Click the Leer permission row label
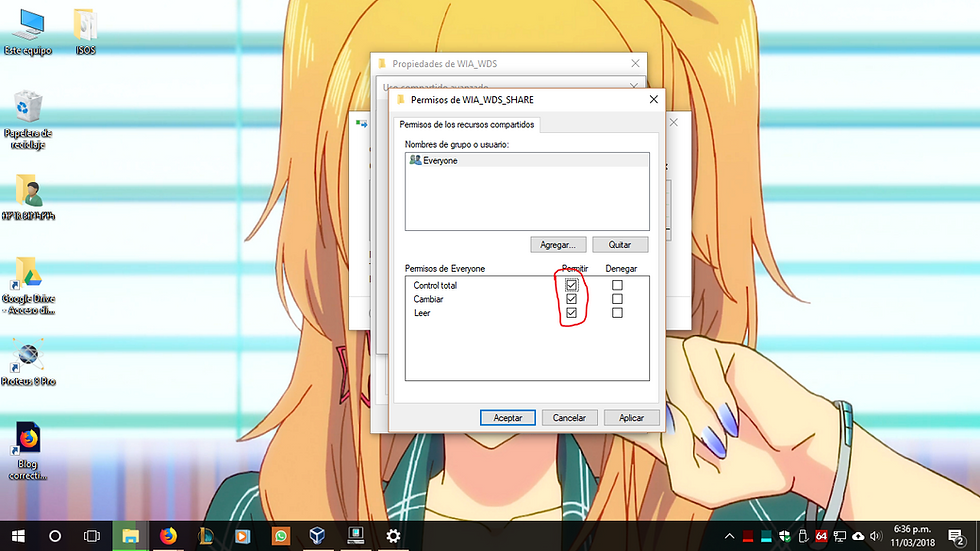 point(422,313)
